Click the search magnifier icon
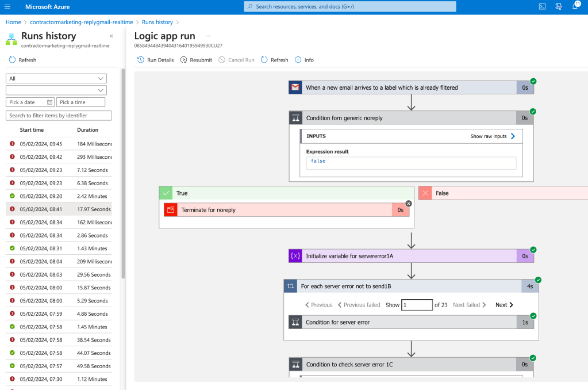This screenshot has width=588, height=390. [250, 6]
